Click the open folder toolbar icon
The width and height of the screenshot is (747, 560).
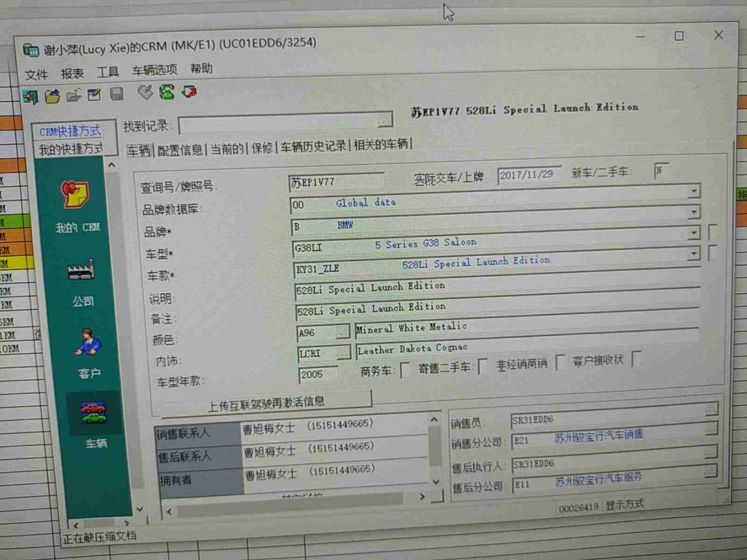tap(53, 96)
